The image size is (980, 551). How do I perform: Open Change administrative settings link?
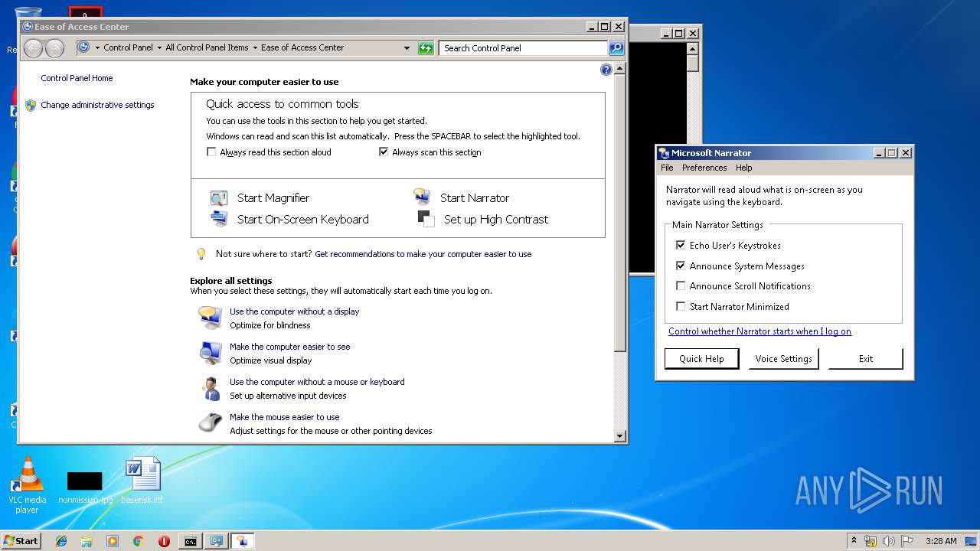tap(97, 105)
